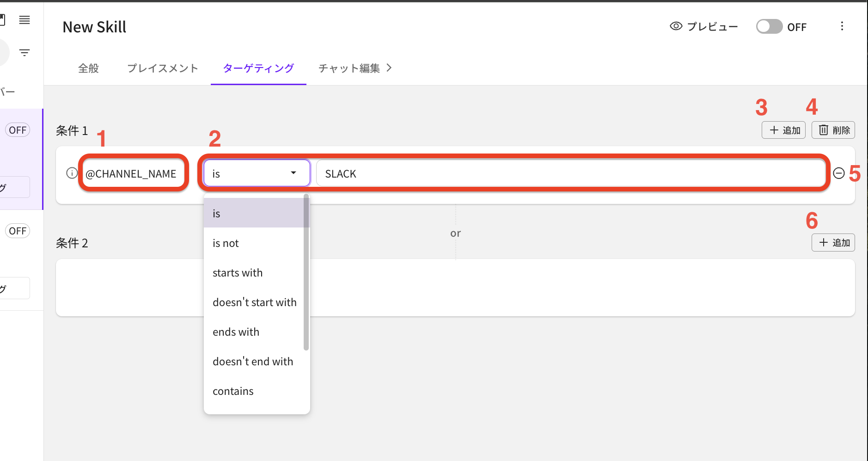Click the sidebar filter icon
The height and width of the screenshot is (461, 868).
(x=24, y=53)
